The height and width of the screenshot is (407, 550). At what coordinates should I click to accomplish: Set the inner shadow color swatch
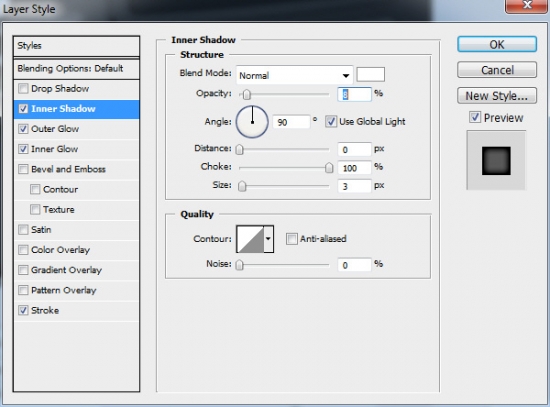370,75
